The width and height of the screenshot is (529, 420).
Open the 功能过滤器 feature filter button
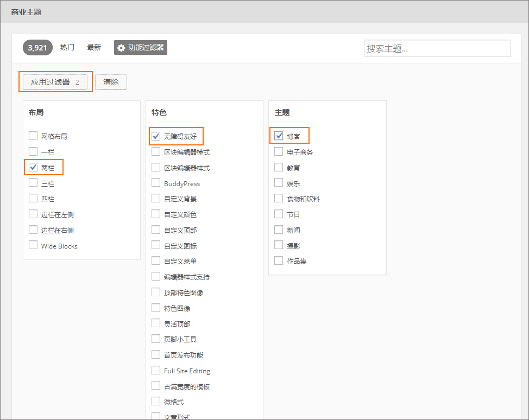coord(140,48)
